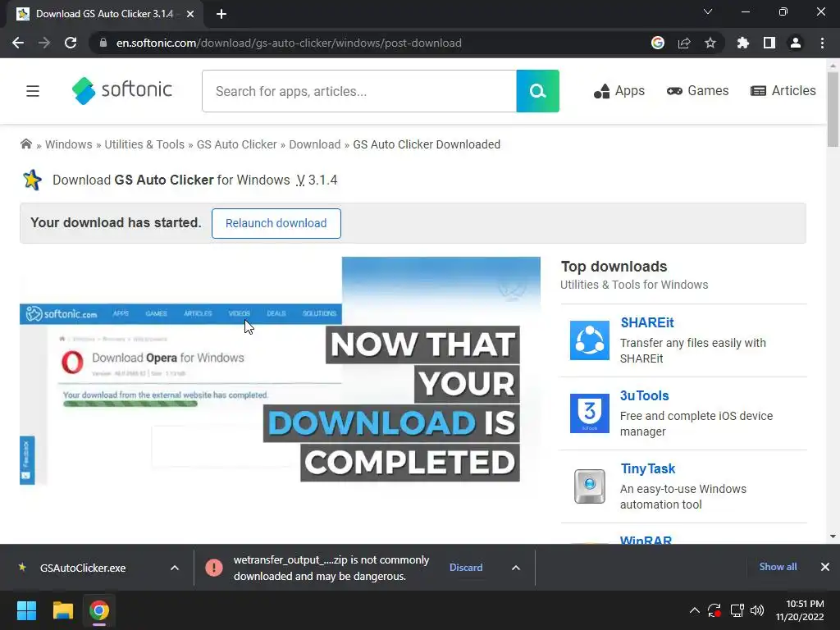
Task: Open the Apps section
Action: click(x=619, y=91)
